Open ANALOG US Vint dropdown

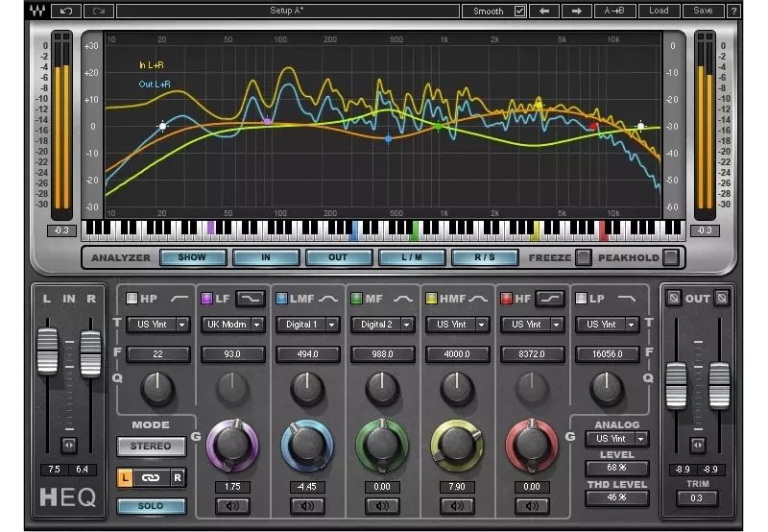(617, 439)
